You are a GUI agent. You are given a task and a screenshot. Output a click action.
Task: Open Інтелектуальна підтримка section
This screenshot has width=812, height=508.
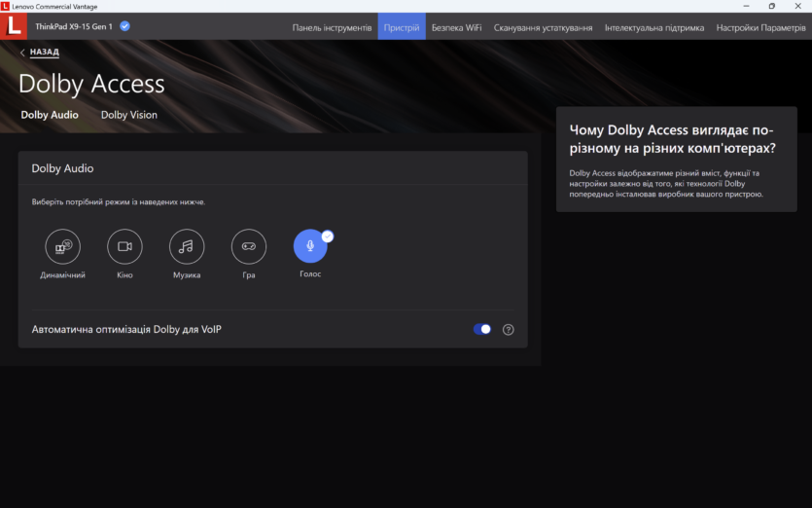click(654, 27)
